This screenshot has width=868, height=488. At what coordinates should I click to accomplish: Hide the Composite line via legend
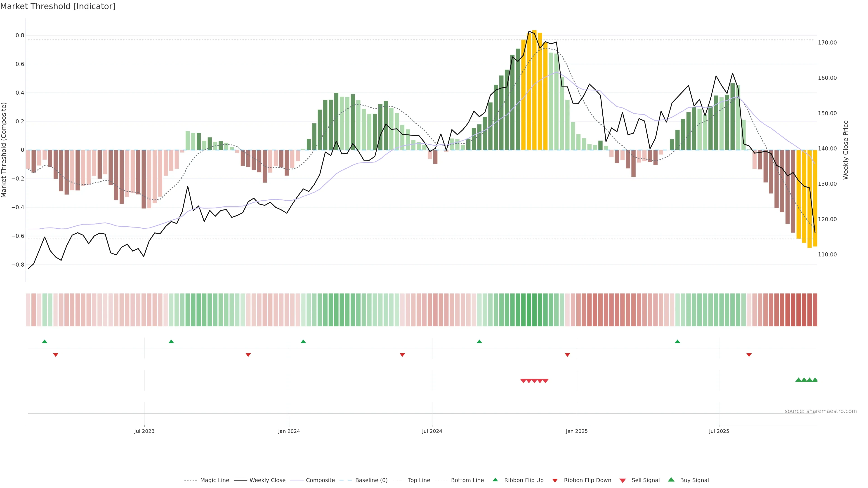(x=320, y=480)
